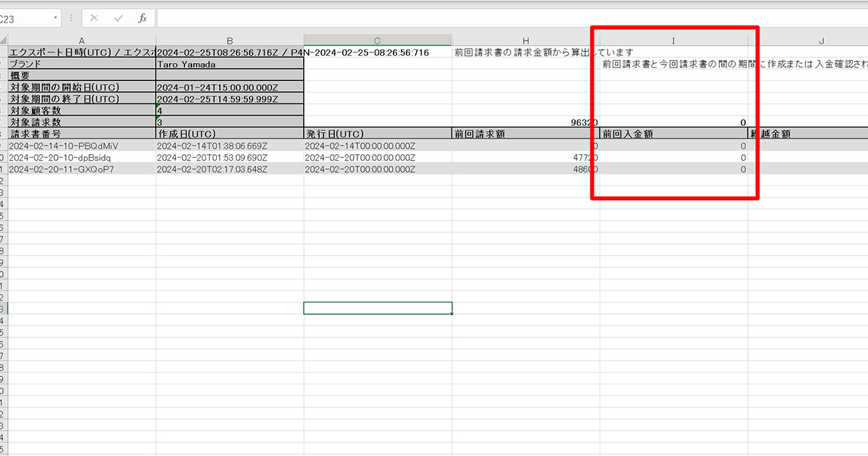The height and width of the screenshot is (456, 868).
Task: Select column B by its header
Action: pos(230,41)
